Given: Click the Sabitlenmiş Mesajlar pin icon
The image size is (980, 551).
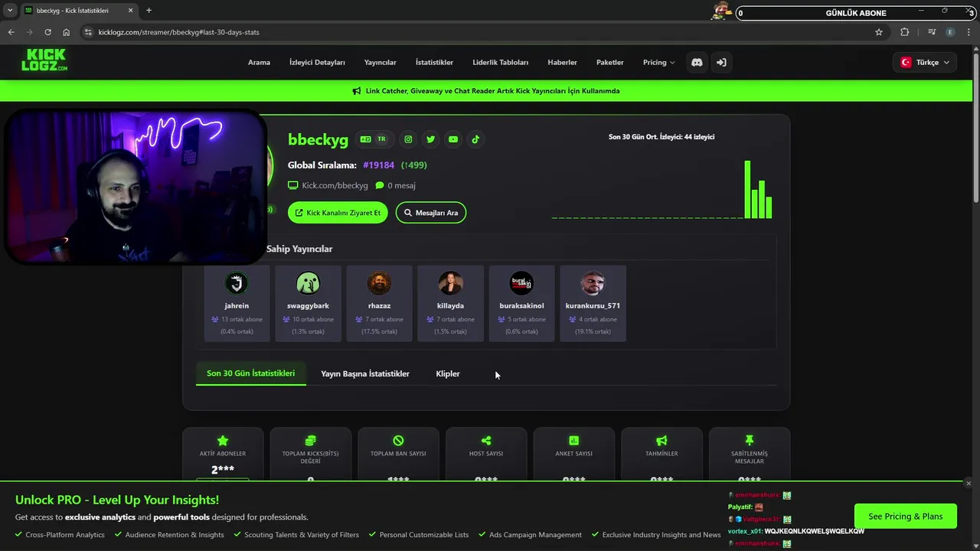Looking at the screenshot, I should (750, 441).
